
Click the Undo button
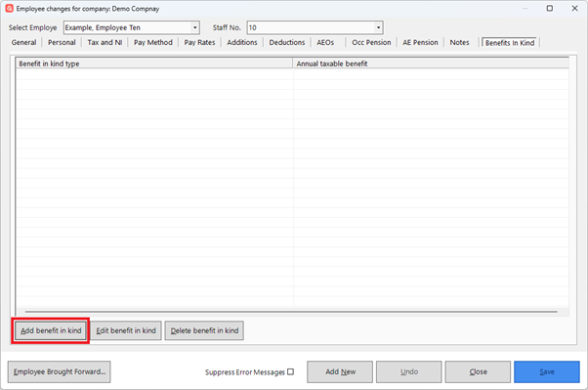click(409, 372)
